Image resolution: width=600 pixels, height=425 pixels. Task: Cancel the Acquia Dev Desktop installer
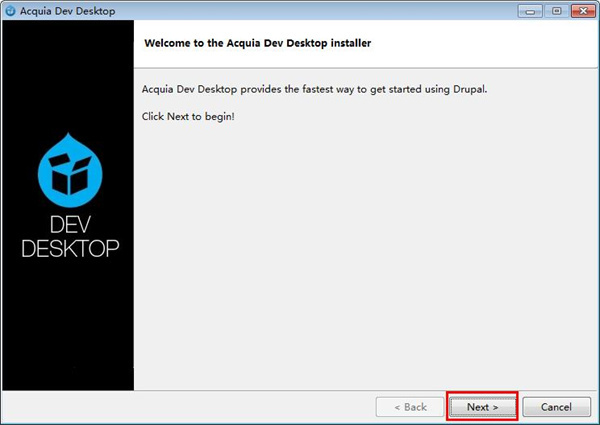556,407
